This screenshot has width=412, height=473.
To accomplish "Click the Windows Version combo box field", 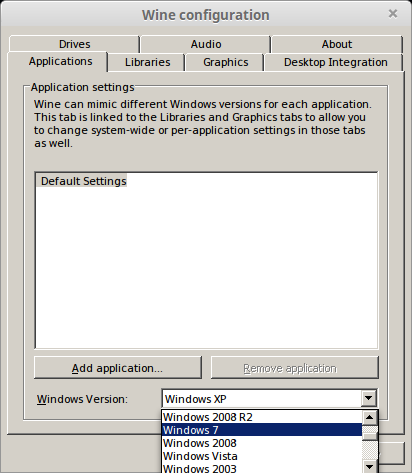I will coord(262,399).
